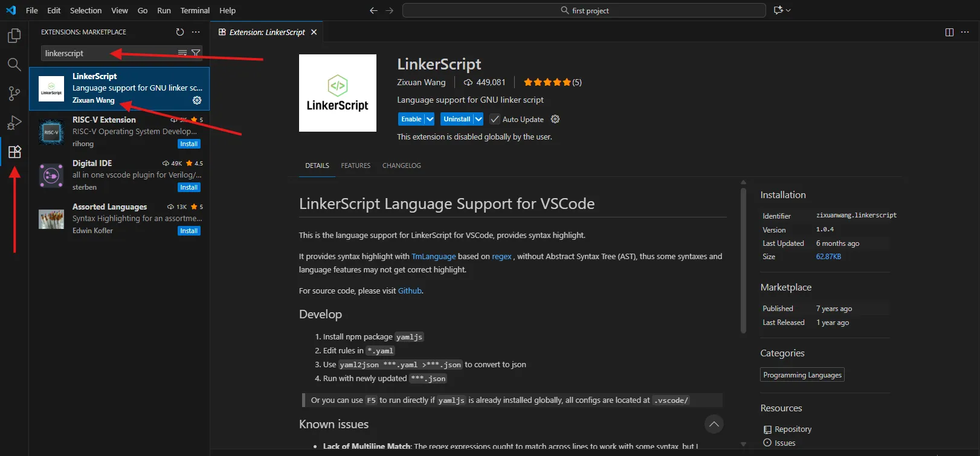The width and height of the screenshot is (980, 456).
Task: Click the filter extensions funnel icon
Action: tap(196, 53)
